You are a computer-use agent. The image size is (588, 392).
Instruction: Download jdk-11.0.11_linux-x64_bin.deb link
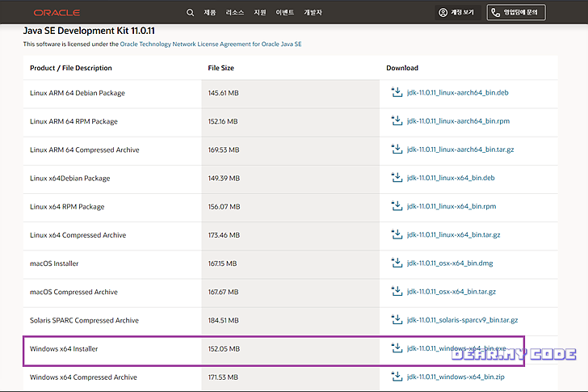point(451,178)
